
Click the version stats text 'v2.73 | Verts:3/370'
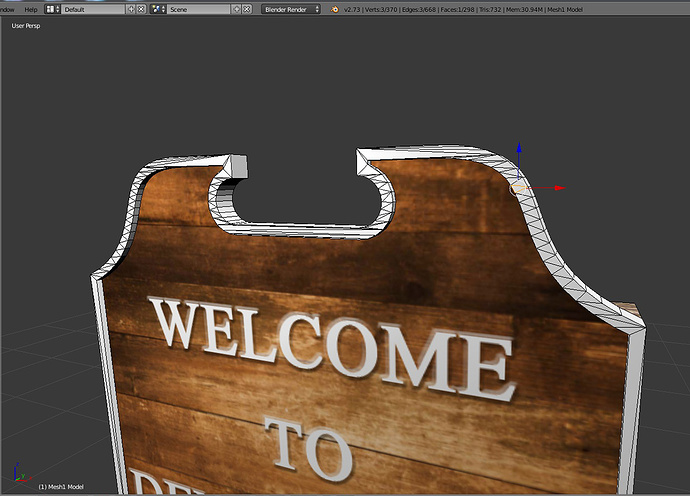(x=371, y=9)
